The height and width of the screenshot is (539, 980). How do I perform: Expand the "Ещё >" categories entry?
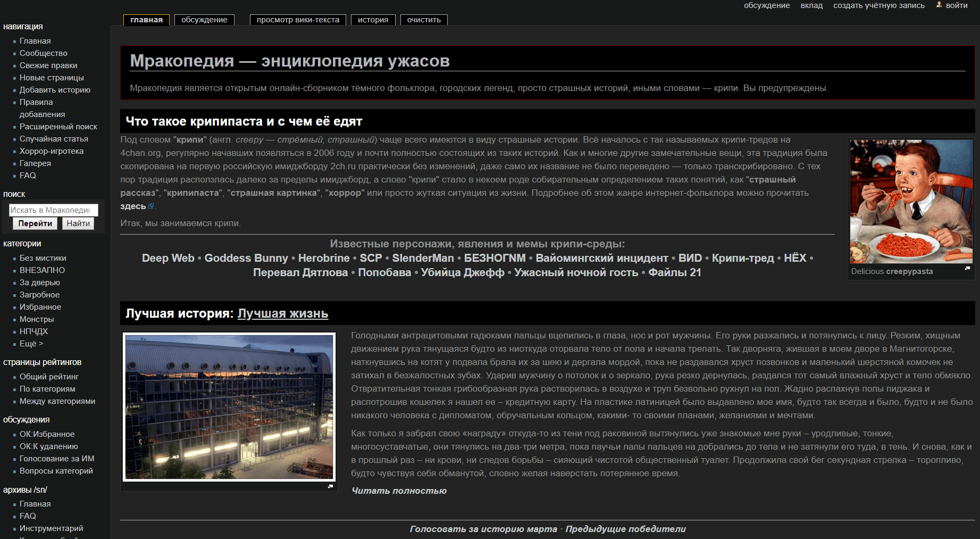[x=31, y=343]
